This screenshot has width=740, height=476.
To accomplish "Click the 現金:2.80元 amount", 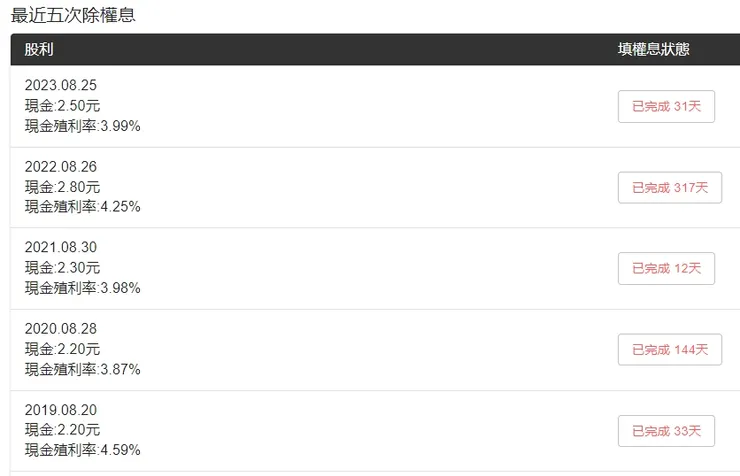I will click(62, 187).
